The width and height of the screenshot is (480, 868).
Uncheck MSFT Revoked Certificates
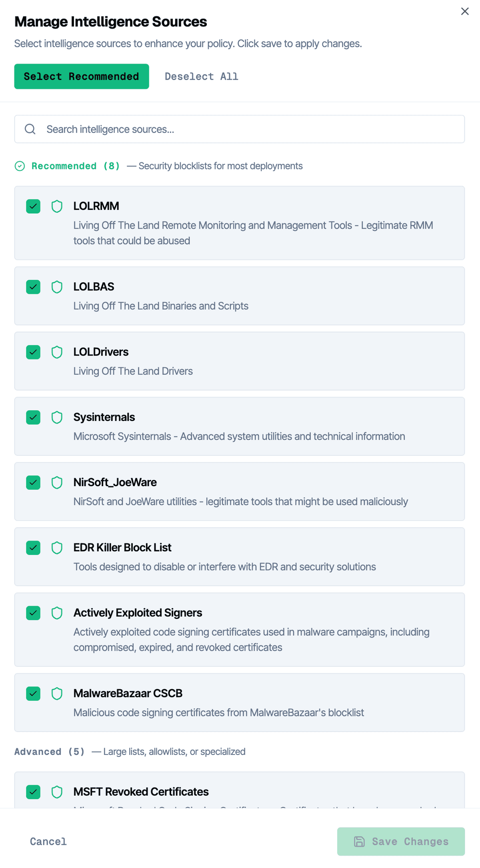pos(33,791)
